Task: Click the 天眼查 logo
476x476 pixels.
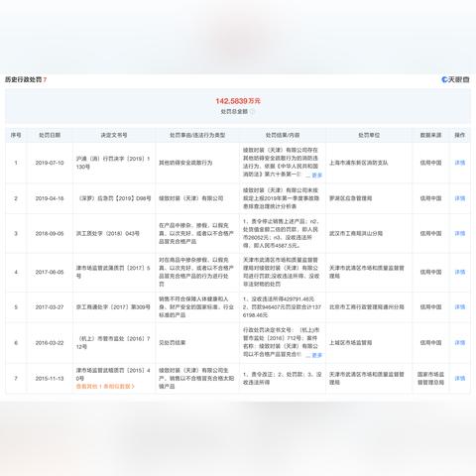Action: pos(455,79)
